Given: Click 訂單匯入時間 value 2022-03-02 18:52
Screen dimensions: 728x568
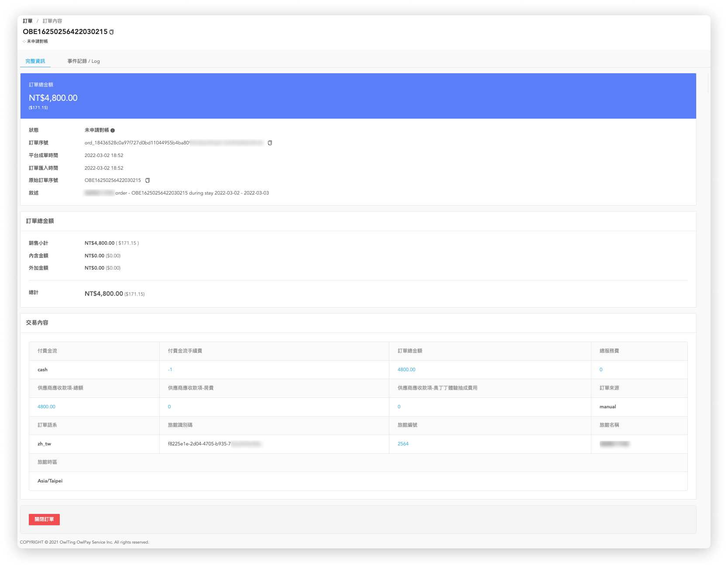Looking at the screenshot, I should click(x=104, y=168).
